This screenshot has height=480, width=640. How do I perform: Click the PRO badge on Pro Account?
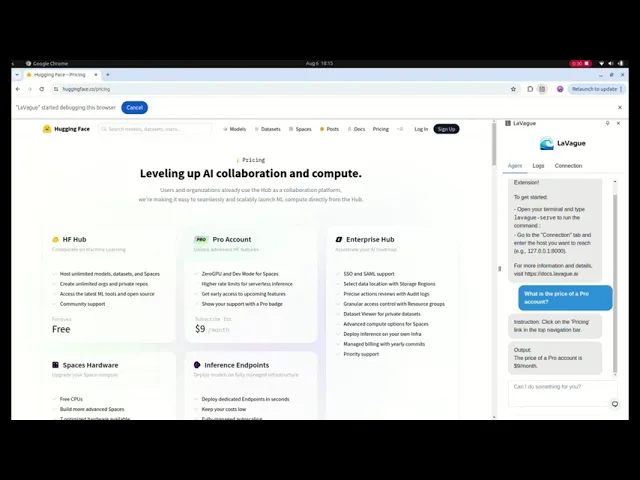201,240
